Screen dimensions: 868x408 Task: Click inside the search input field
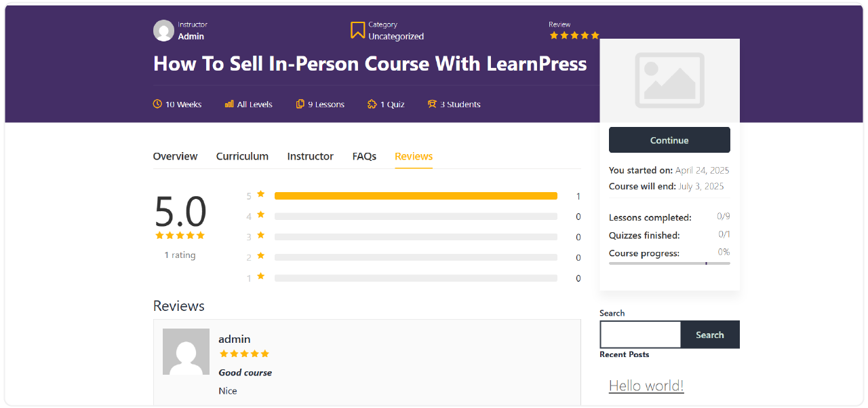pyautogui.click(x=639, y=334)
